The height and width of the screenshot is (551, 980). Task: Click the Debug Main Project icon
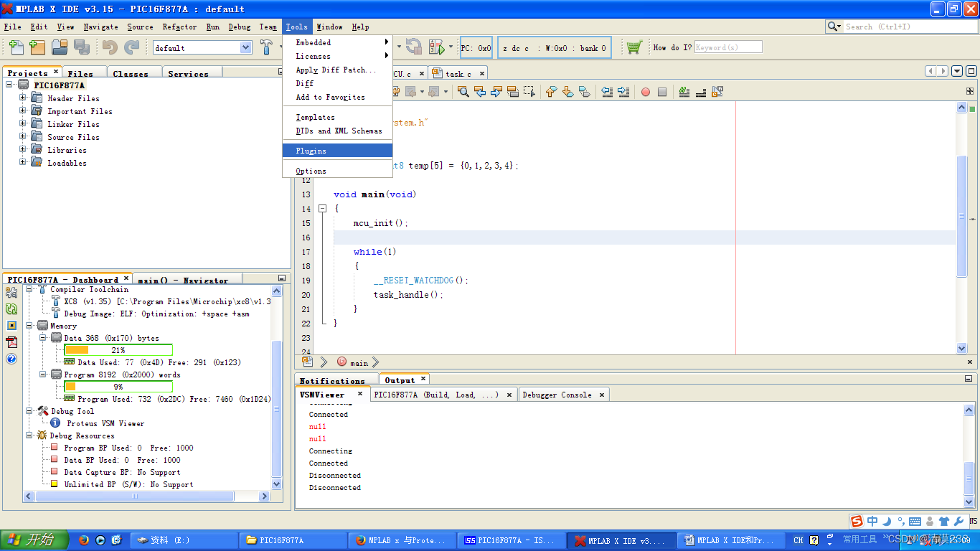[436, 47]
